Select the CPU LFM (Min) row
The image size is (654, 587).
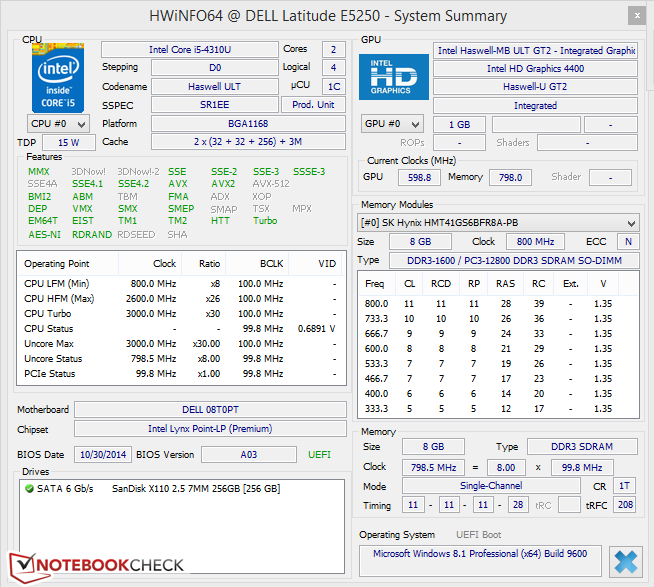click(x=181, y=284)
